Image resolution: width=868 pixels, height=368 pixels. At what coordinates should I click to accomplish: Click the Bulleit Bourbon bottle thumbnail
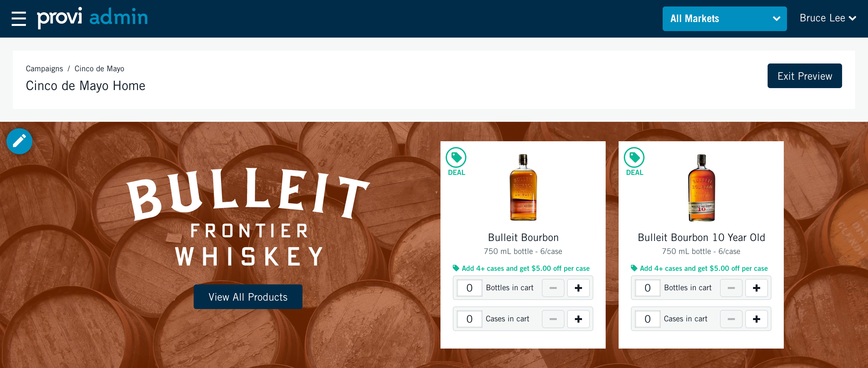click(x=523, y=187)
